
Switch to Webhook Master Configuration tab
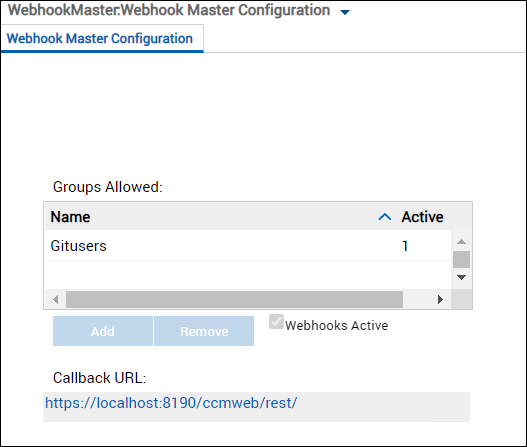click(x=99, y=38)
